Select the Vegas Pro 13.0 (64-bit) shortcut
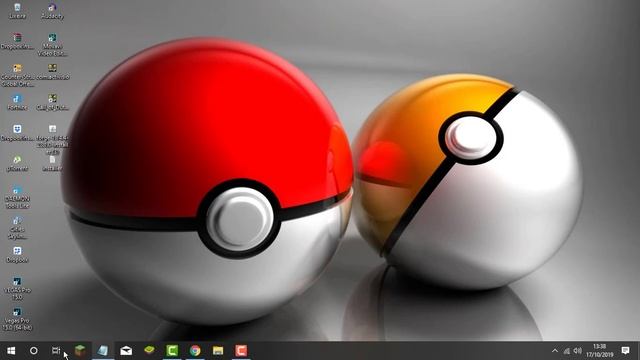 [x=17, y=319]
